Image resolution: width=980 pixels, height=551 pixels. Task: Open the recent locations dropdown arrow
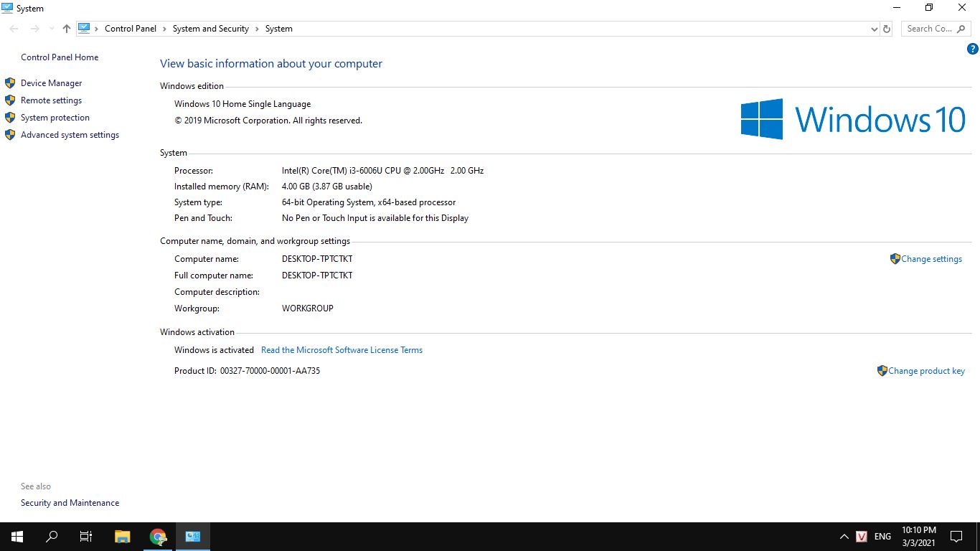pos(52,29)
